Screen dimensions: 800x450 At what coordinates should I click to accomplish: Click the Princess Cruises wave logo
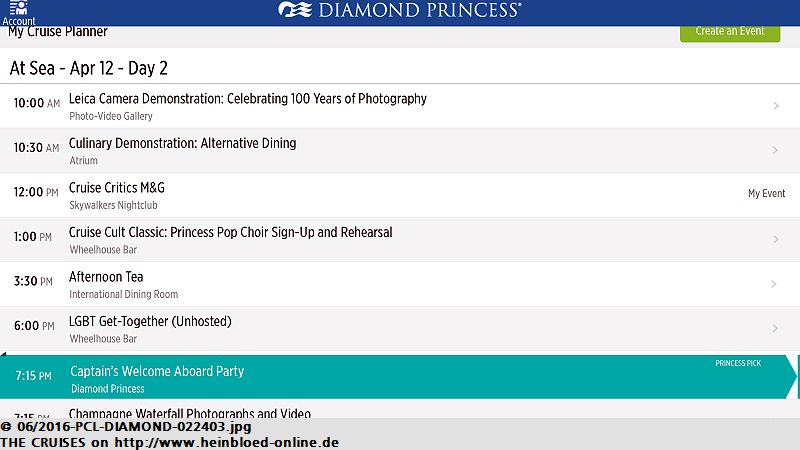[x=295, y=10]
